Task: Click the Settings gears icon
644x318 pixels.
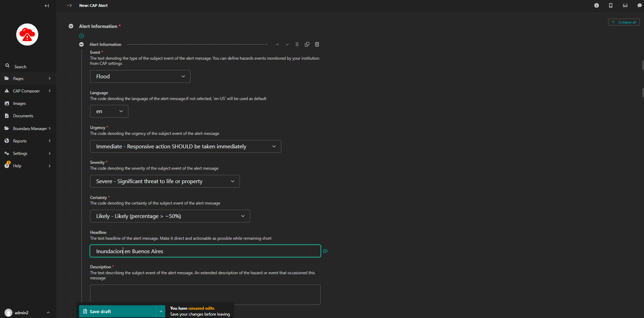Action: coord(7,153)
